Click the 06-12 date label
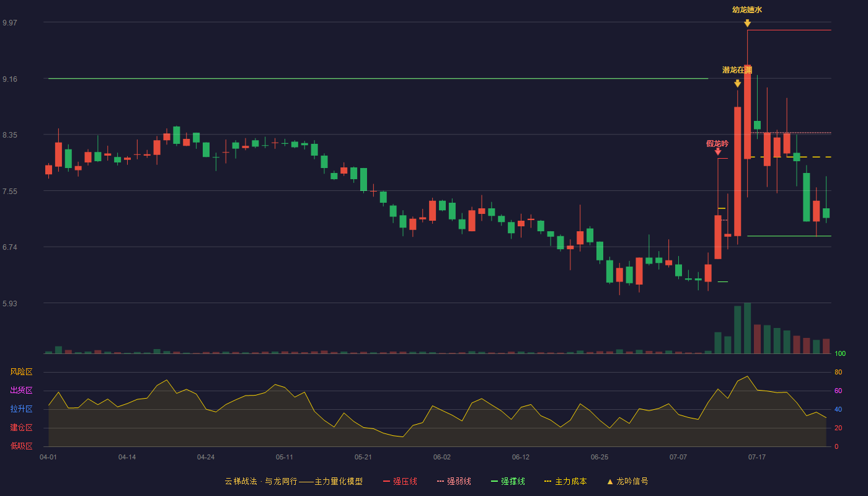Screen dimensions: 868x496 pos(521,457)
